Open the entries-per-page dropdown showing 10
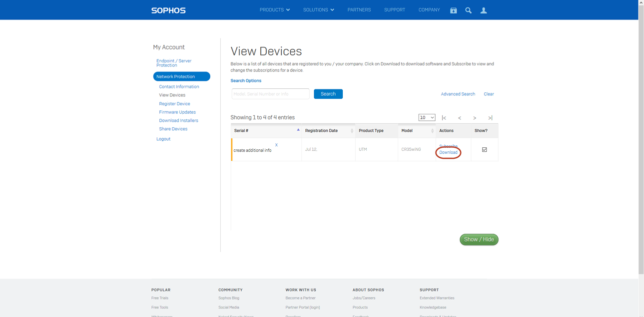 [427, 117]
